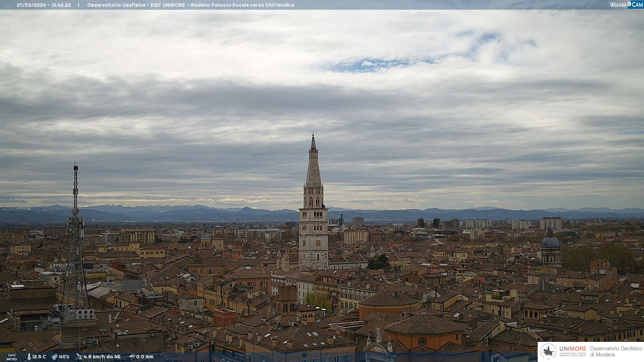Click the thermometer temperature icon
The height and width of the screenshot is (362, 644).
point(29,357)
